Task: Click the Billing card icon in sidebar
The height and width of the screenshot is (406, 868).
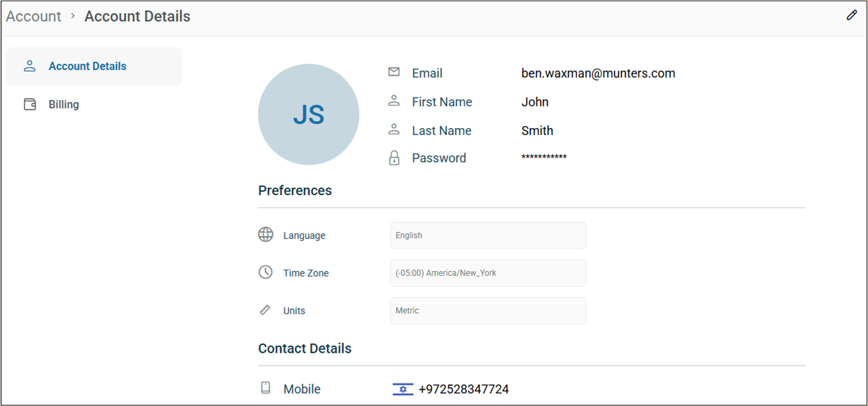Action: 29,103
